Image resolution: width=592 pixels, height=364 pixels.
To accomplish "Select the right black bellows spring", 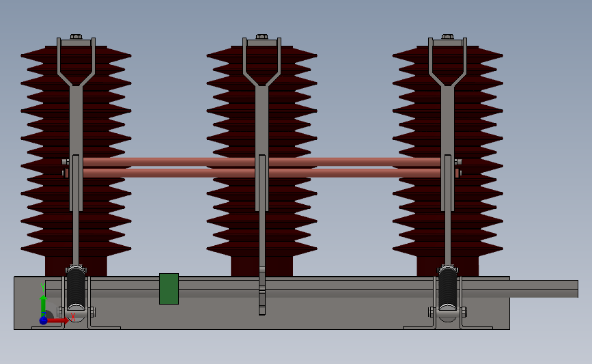I will 448,288.
